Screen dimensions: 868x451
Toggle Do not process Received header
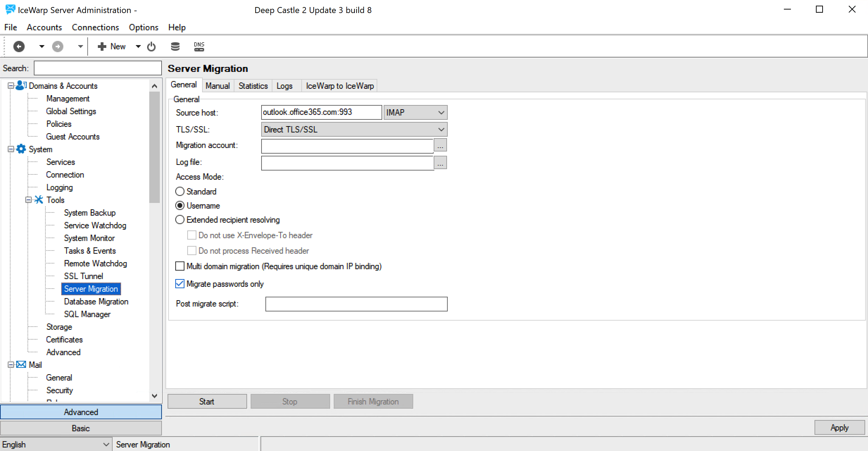pyautogui.click(x=192, y=251)
